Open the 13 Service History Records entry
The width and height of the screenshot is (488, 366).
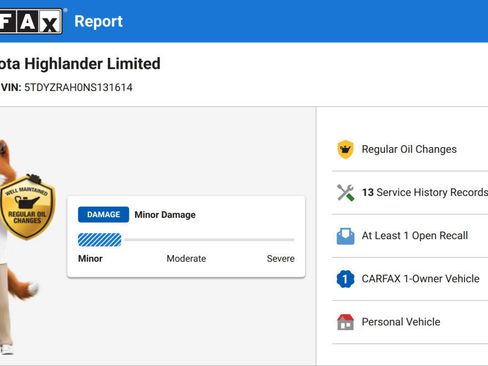410,193
